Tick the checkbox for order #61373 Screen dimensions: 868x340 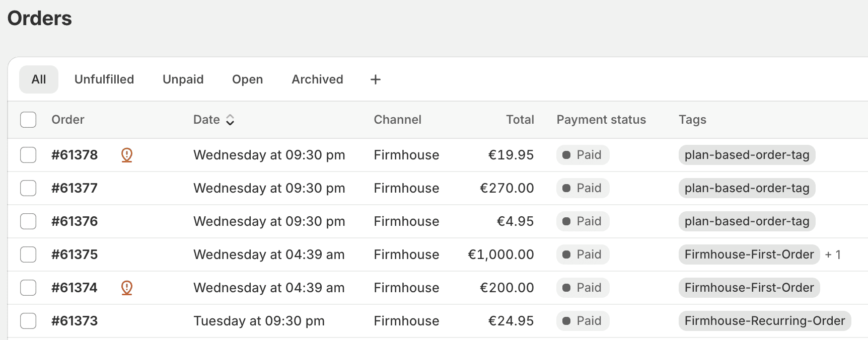28,321
